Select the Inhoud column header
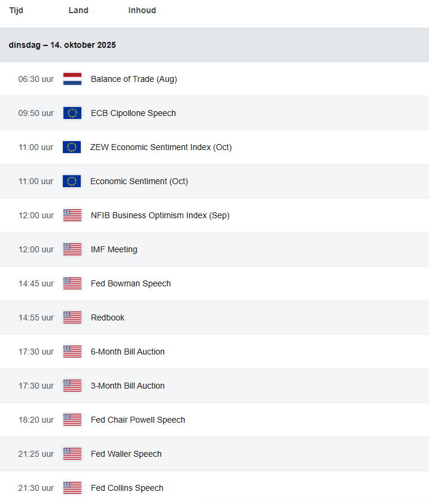 point(142,10)
